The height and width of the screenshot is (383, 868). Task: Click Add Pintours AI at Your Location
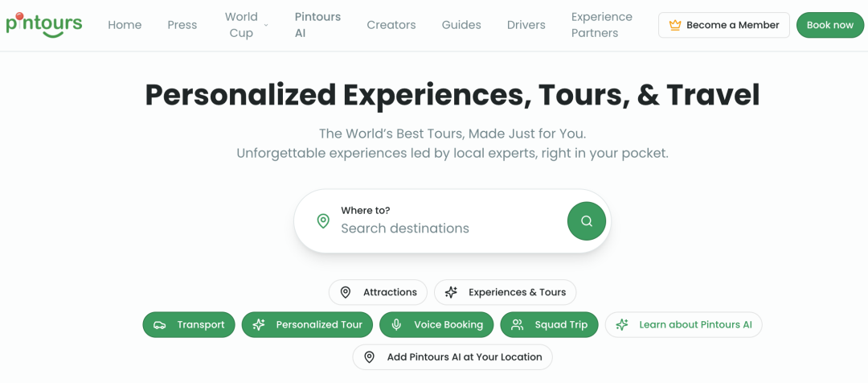point(452,357)
